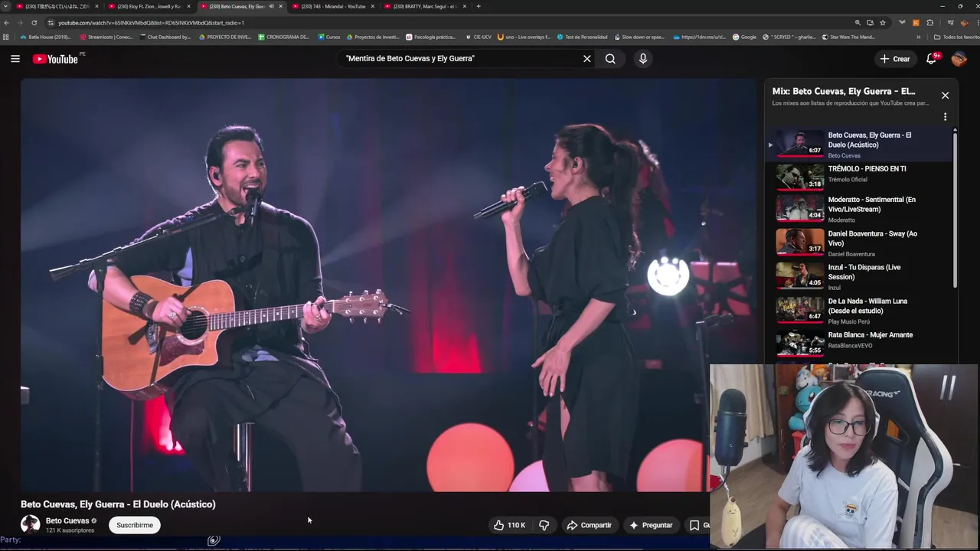Click the Mix title Beto Cuevas, Ely Guerra

tap(844, 92)
